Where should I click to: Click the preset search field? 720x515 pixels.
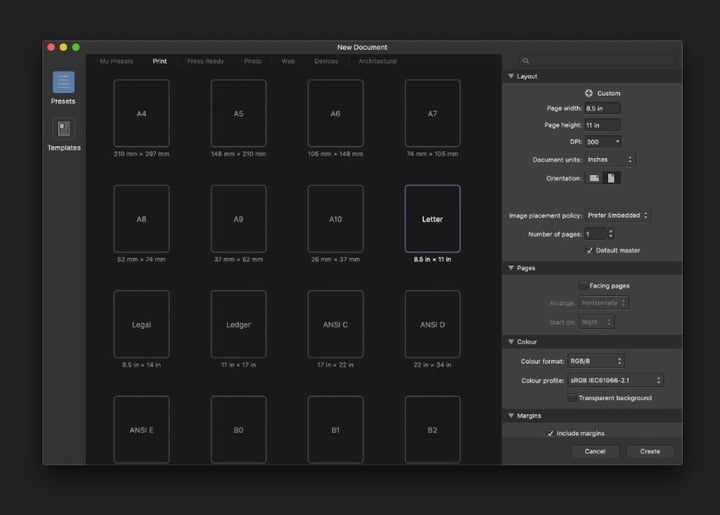[598, 61]
